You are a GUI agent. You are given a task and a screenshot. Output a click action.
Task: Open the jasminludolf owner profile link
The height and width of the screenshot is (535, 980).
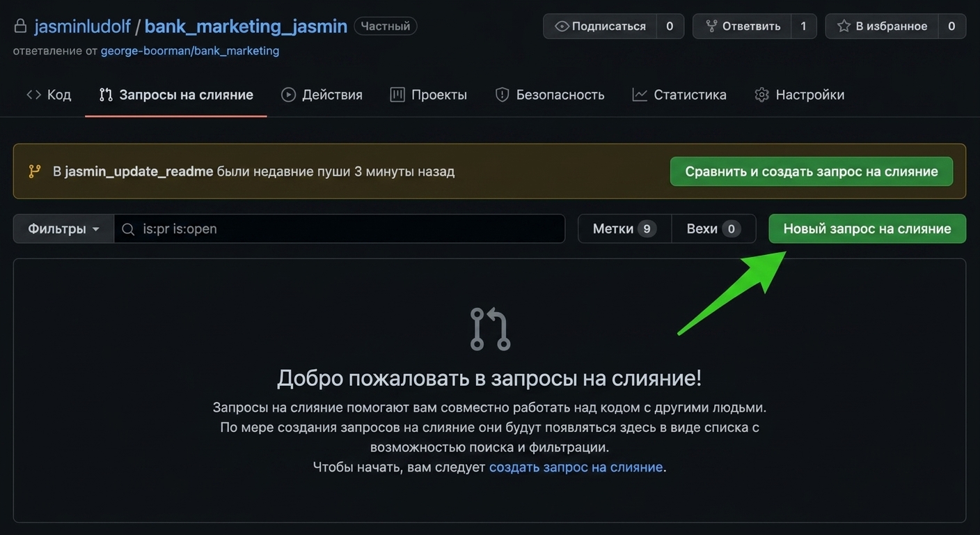click(82, 26)
